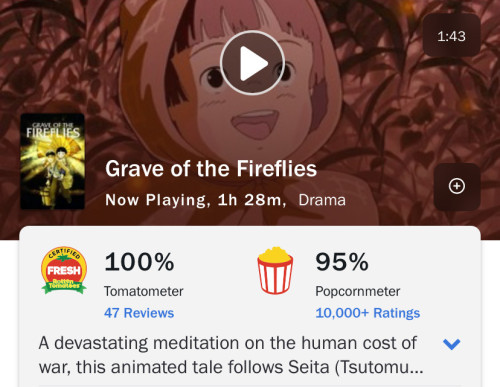Select the 95% Popcornmeter score
The image size is (500, 387).
click(x=342, y=262)
